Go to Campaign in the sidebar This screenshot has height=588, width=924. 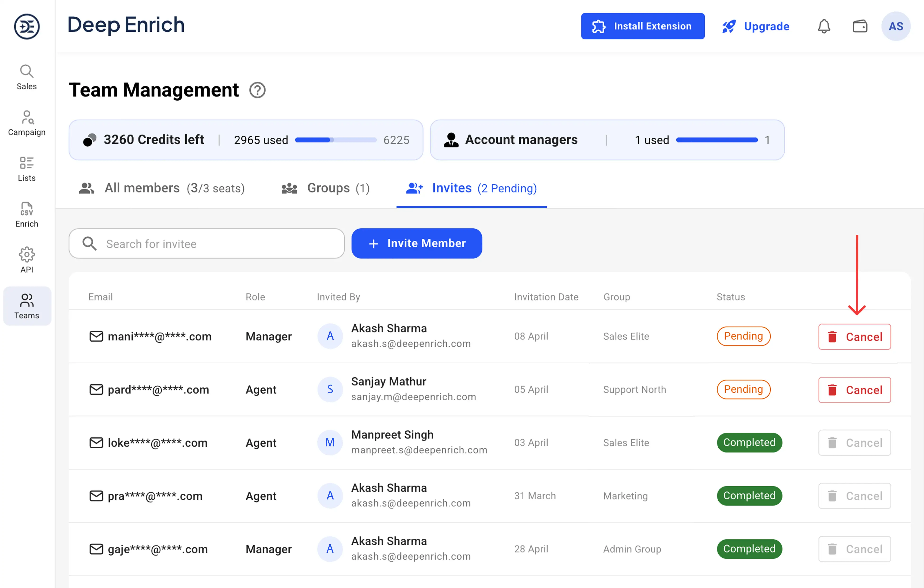point(27,123)
